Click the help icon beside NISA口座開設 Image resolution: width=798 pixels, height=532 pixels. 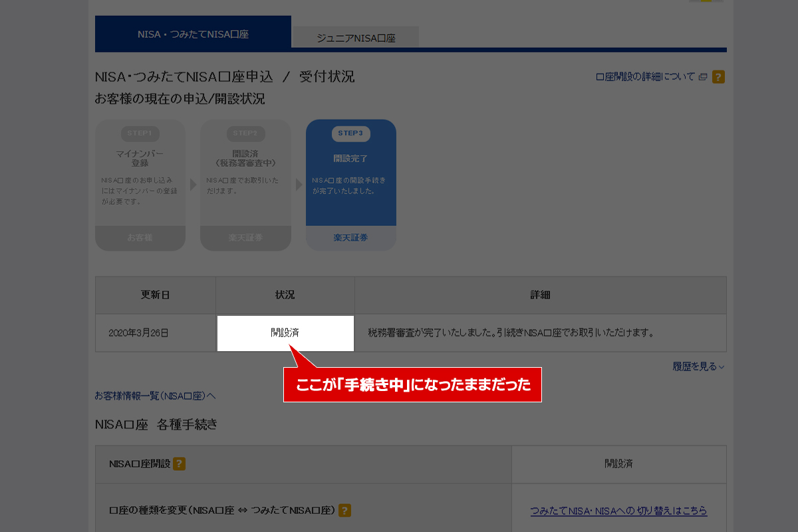(x=179, y=464)
